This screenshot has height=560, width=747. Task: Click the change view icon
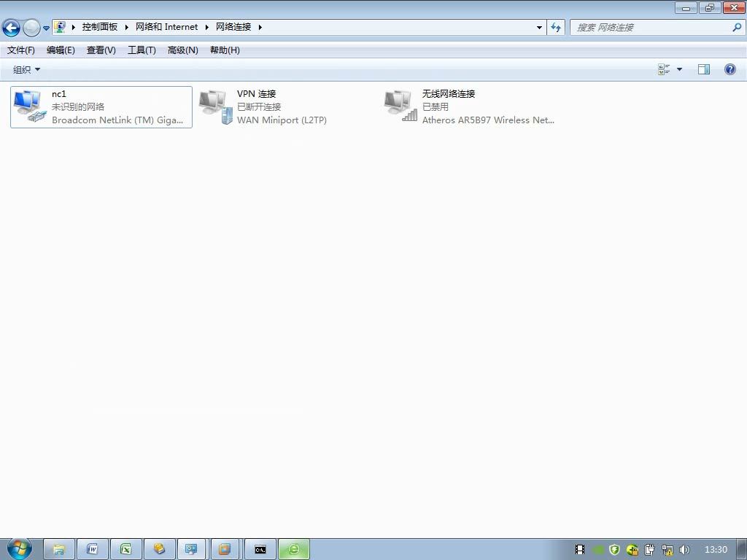pyautogui.click(x=664, y=69)
